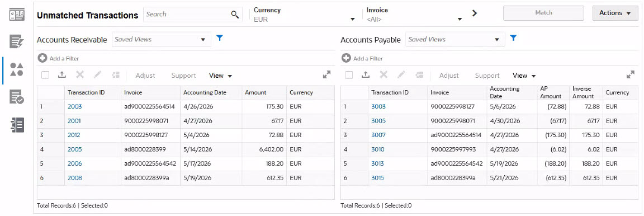Open the sidebar document with checkmark icon
Image resolution: width=644 pixels, height=216 pixels.
[17, 97]
